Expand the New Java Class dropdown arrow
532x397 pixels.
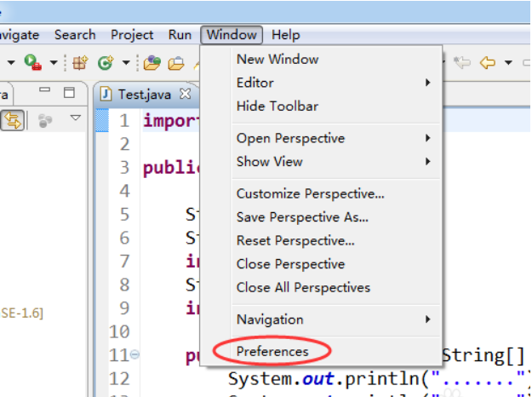click(125, 62)
